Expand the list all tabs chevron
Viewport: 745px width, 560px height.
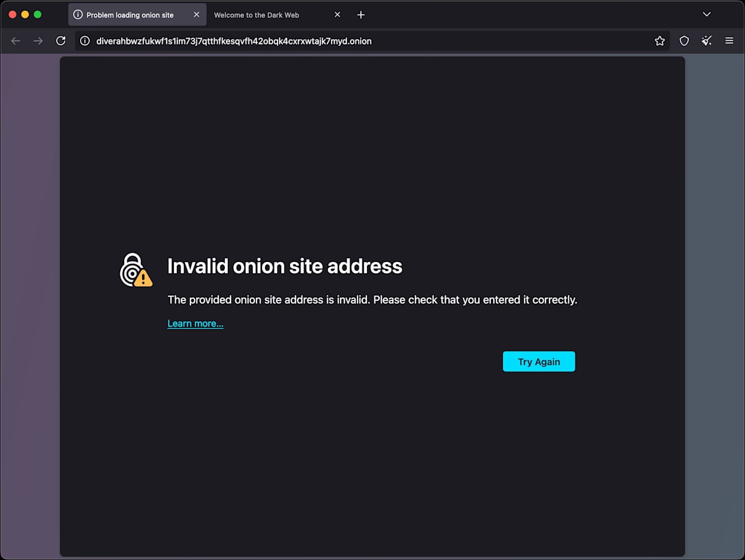(707, 14)
